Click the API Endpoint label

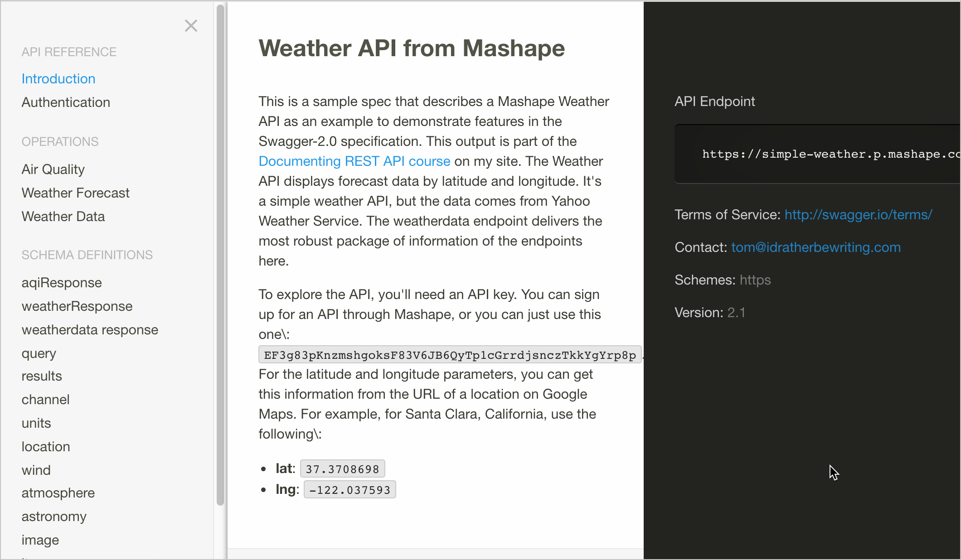tap(715, 101)
